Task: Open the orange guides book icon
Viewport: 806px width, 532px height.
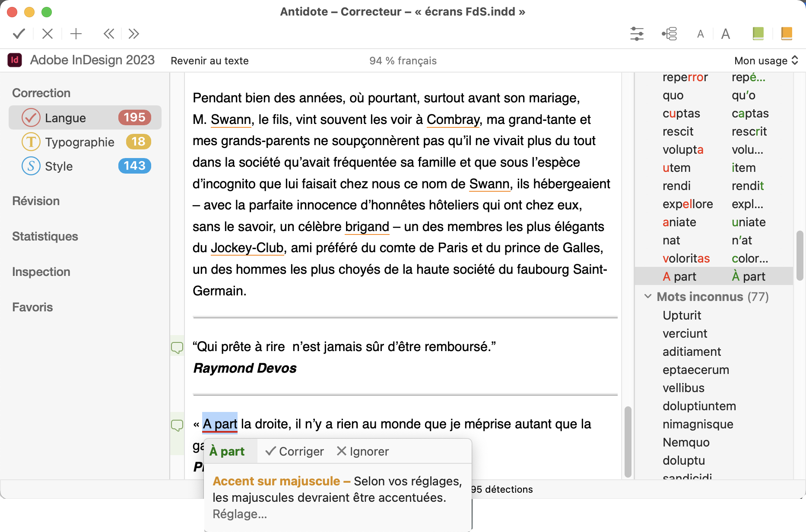Action: pyautogui.click(x=787, y=34)
